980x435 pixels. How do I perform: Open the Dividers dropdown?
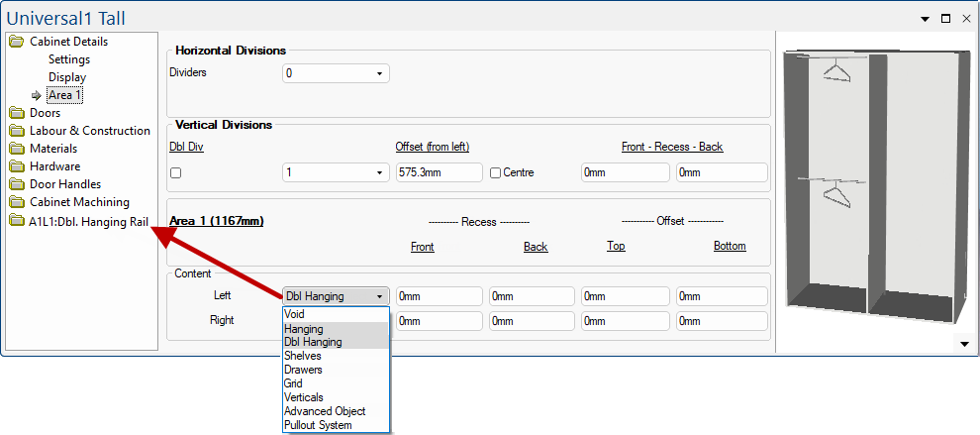pos(336,73)
